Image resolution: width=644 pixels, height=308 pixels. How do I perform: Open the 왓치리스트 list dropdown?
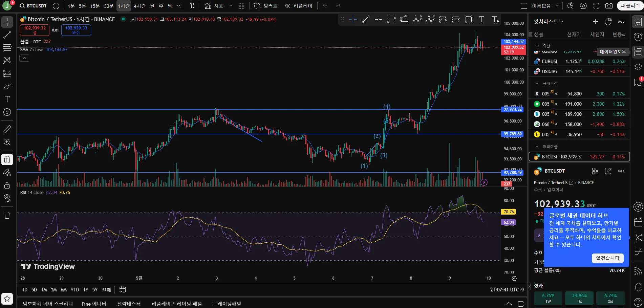coord(549,21)
